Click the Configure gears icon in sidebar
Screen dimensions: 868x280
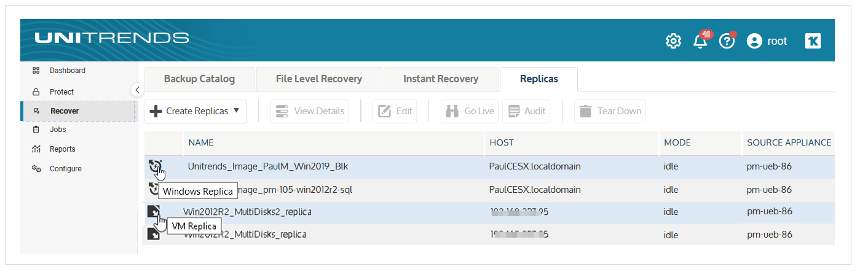coord(36,169)
